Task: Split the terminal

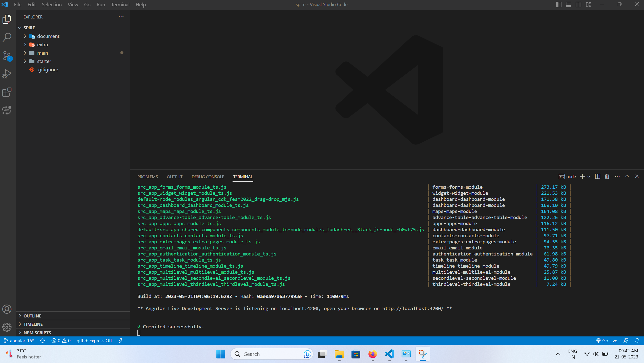Action: (598, 177)
